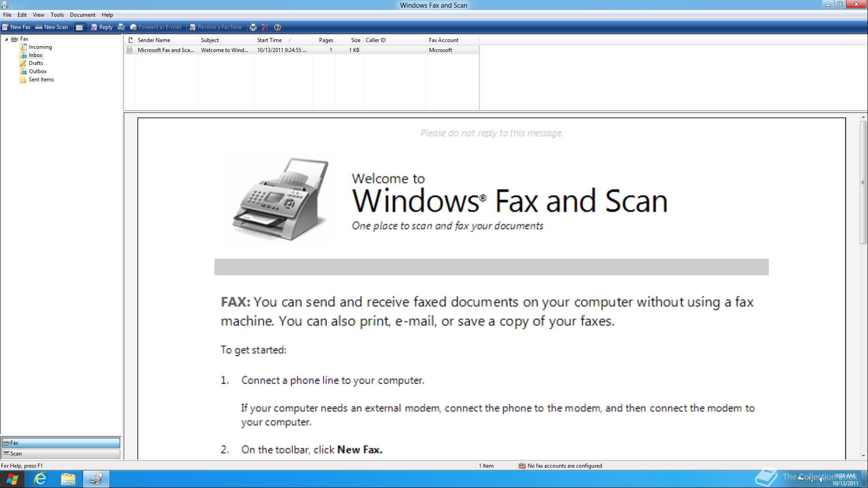Click Reply in the toolbar
The width and height of the screenshot is (868, 488).
[x=101, y=27]
